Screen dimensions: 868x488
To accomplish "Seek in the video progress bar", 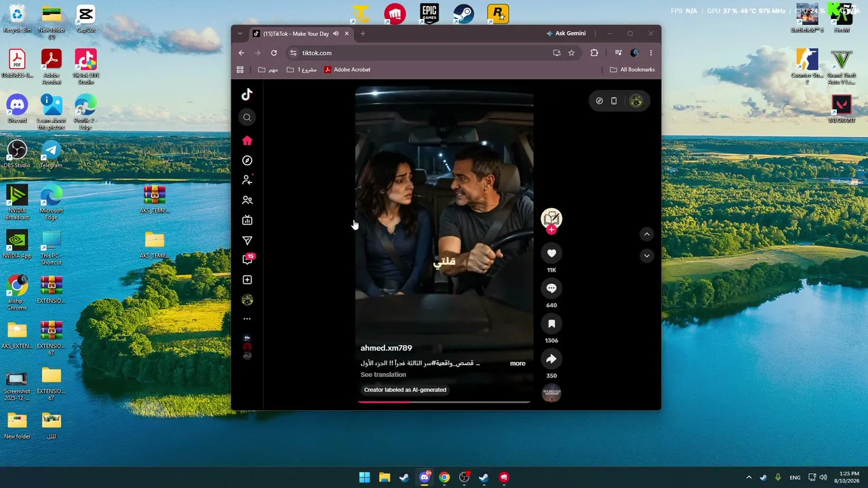I will [x=444, y=402].
